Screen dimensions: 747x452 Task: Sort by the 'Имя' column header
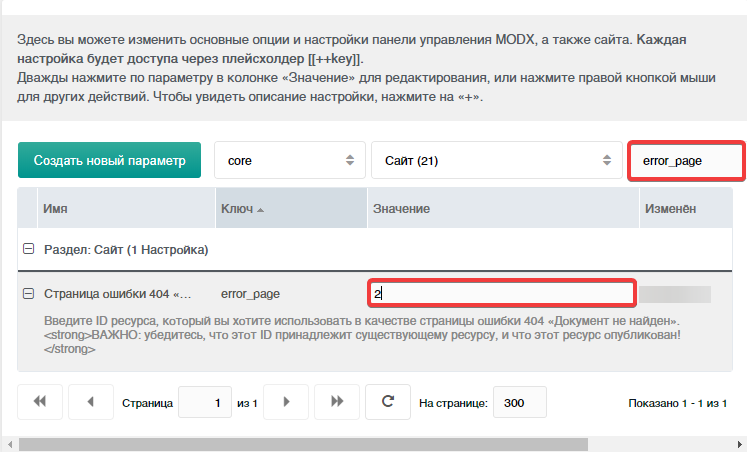(55, 208)
